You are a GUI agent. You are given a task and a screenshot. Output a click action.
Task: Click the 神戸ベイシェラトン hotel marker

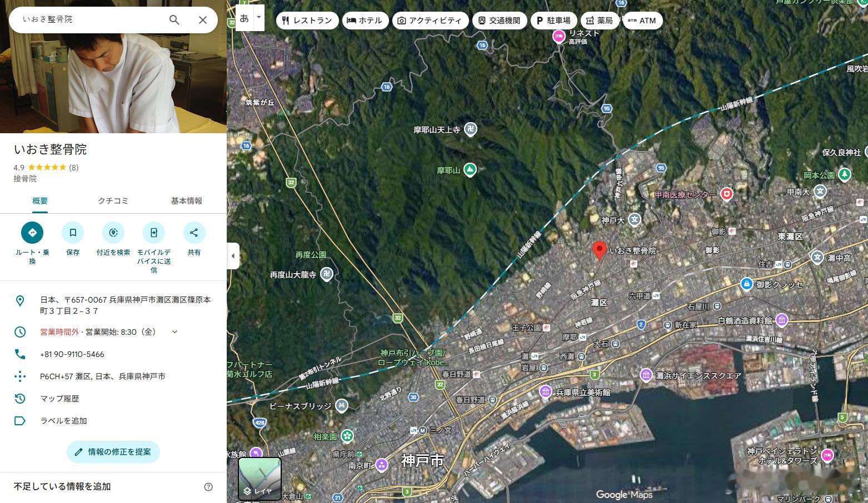coord(827,455)
